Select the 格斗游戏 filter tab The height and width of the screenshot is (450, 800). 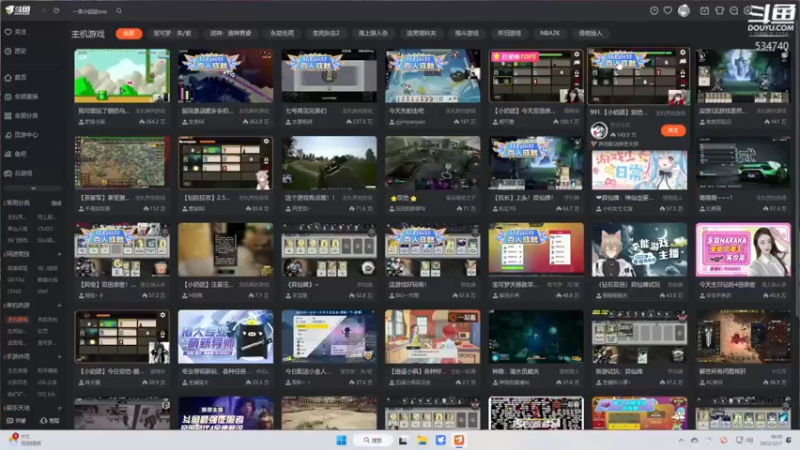[466, 33]
